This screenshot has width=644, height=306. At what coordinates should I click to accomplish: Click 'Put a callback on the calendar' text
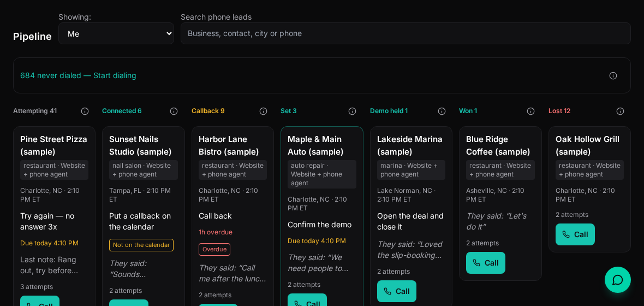140,221
